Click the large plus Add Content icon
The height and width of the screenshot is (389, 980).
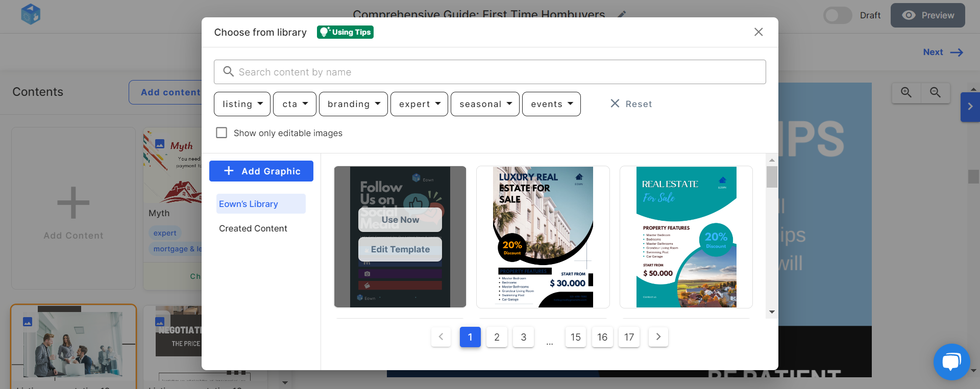(x=73, y=202)
